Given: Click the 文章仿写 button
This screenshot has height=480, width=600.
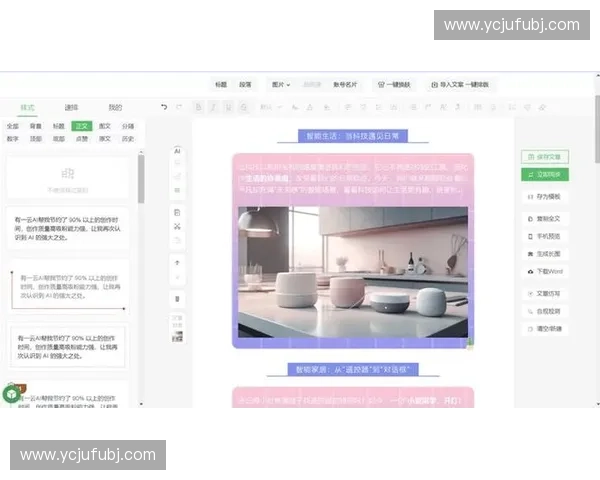Looking at the screenshot, I should click(545, 294).
